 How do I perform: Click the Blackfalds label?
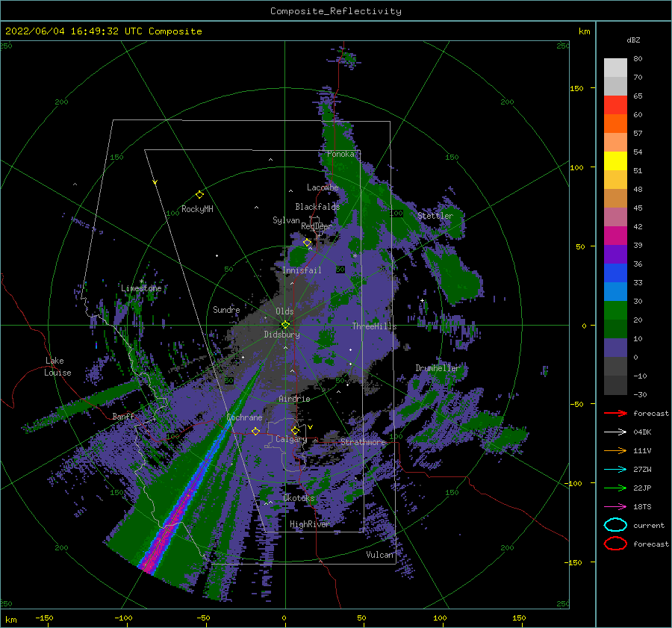point(317,207)
